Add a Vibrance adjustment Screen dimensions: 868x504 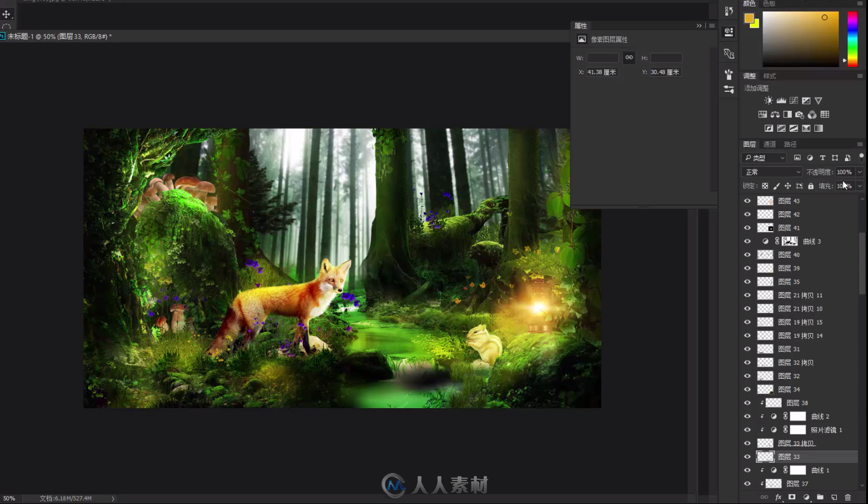(x=818, y=100)
